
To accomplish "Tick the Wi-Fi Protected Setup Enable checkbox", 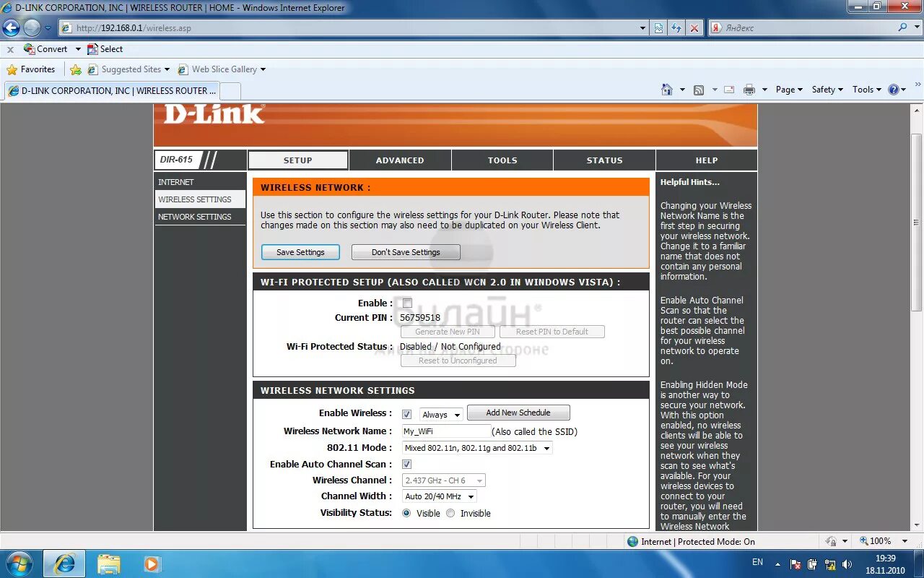I will coord(407,303).
